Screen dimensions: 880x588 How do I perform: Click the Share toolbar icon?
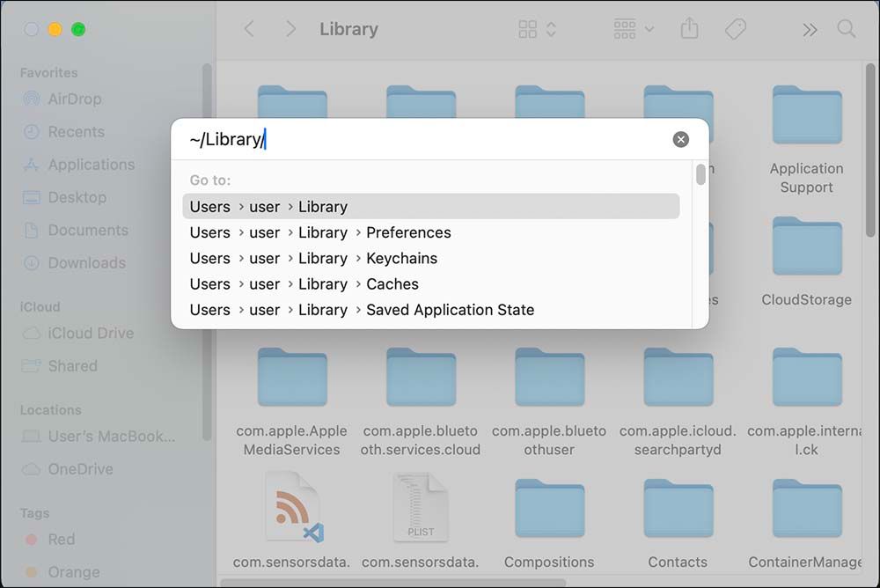pyautogui.click(x=689, y=28)
